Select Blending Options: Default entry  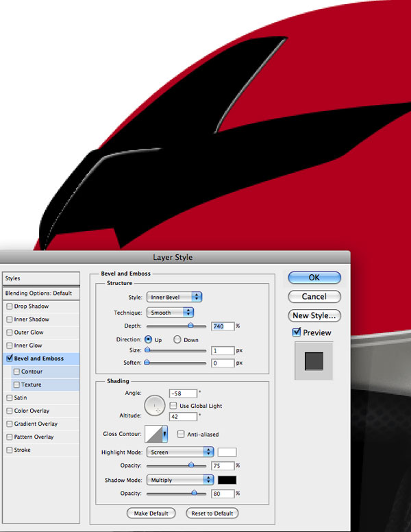[41, 293]
